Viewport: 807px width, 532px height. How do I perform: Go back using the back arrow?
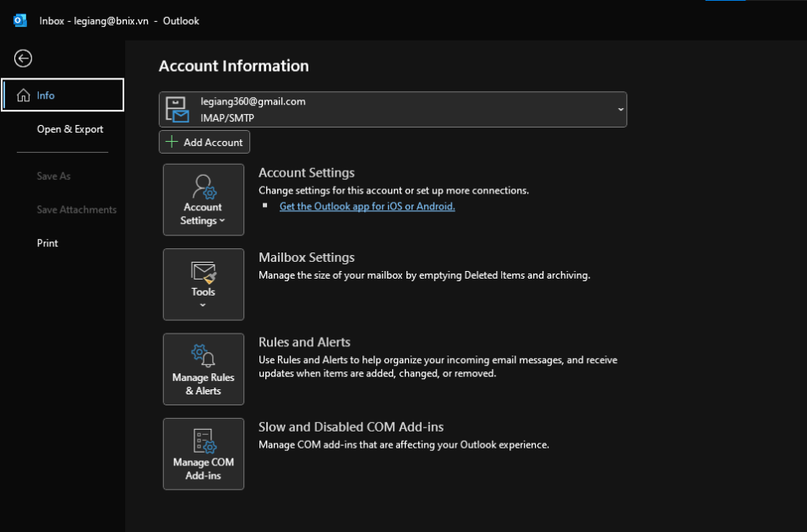tap(23, 58)
